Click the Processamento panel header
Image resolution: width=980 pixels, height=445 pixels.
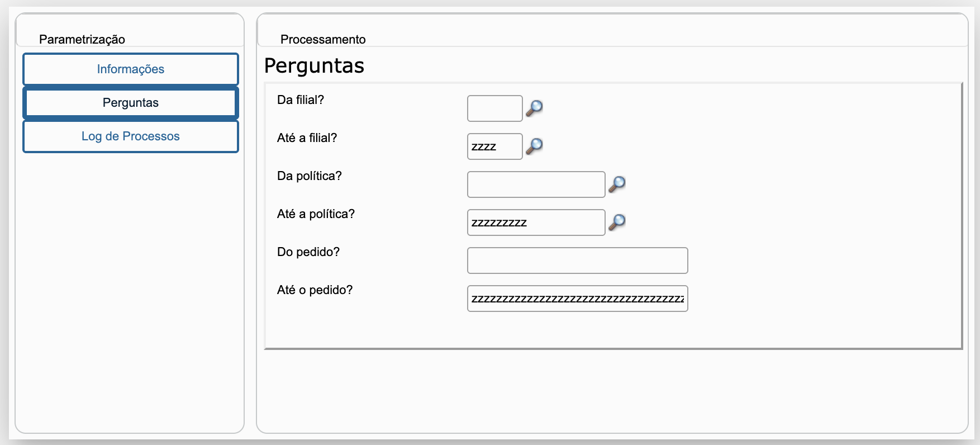tap(323, 39)
